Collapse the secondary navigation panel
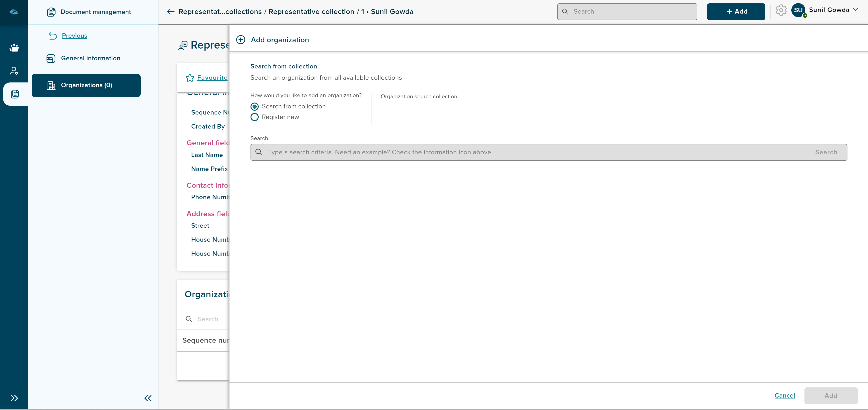This screenshot has height=410, width=868. click(148, 398)
